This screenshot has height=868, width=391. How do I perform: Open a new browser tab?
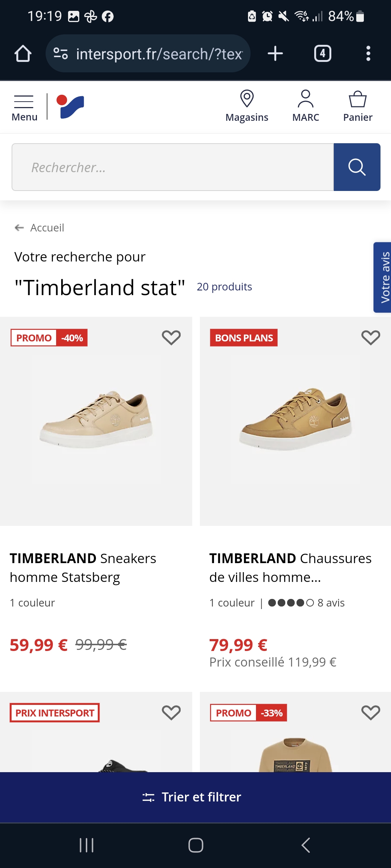pos(275,54)
